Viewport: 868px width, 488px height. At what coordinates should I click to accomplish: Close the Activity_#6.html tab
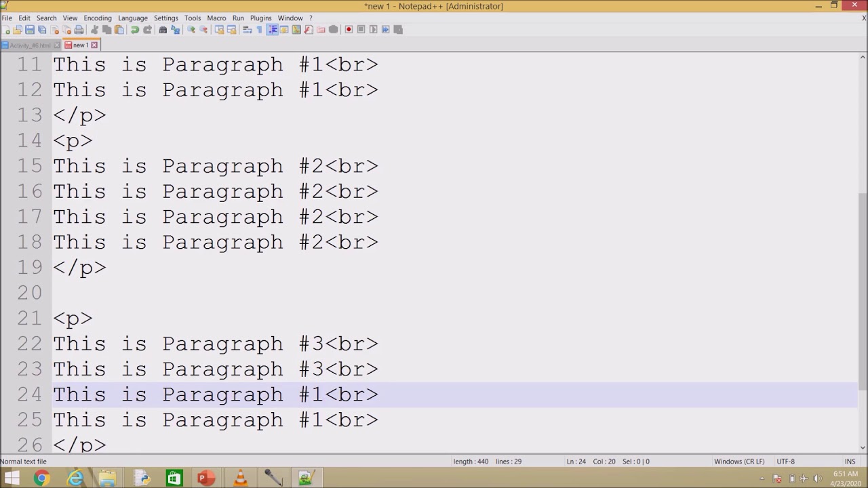pyautogui.click(x=57, y=45)
